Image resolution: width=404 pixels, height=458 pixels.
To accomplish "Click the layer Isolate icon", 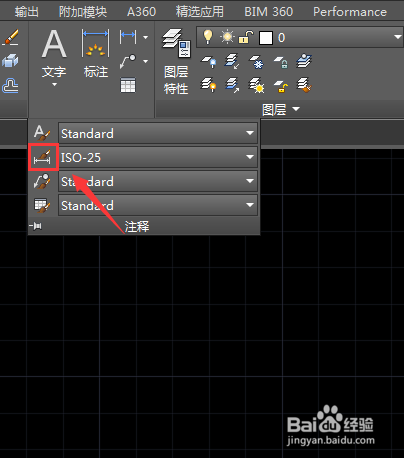I will click(x=232, y=62).
